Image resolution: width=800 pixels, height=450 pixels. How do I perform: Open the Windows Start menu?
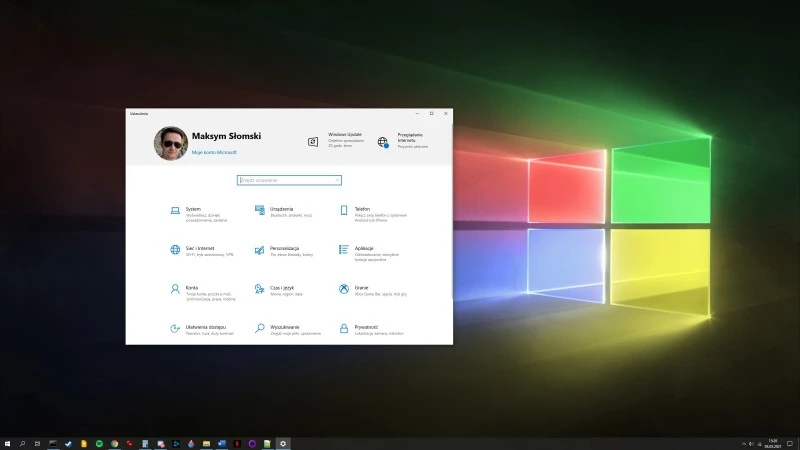click(x=7, y=444)
